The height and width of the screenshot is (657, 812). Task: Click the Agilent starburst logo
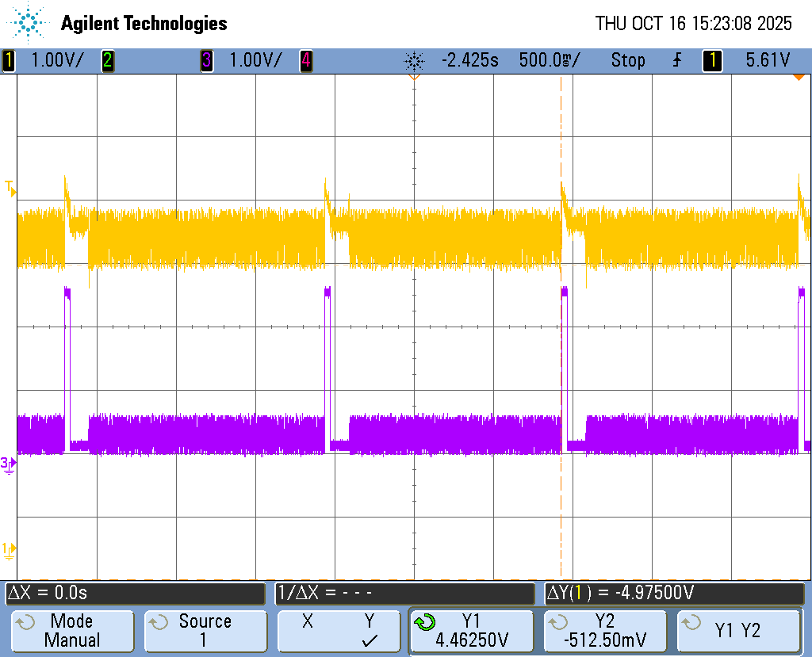tap(28, 23)
